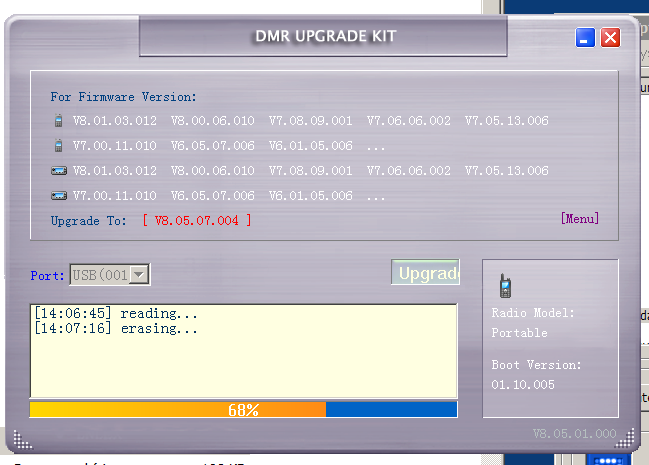This screenshot has height=465, width=649.
Task: Click the DMR UPGRADE KIT title bar
Action: pos(326,37)
